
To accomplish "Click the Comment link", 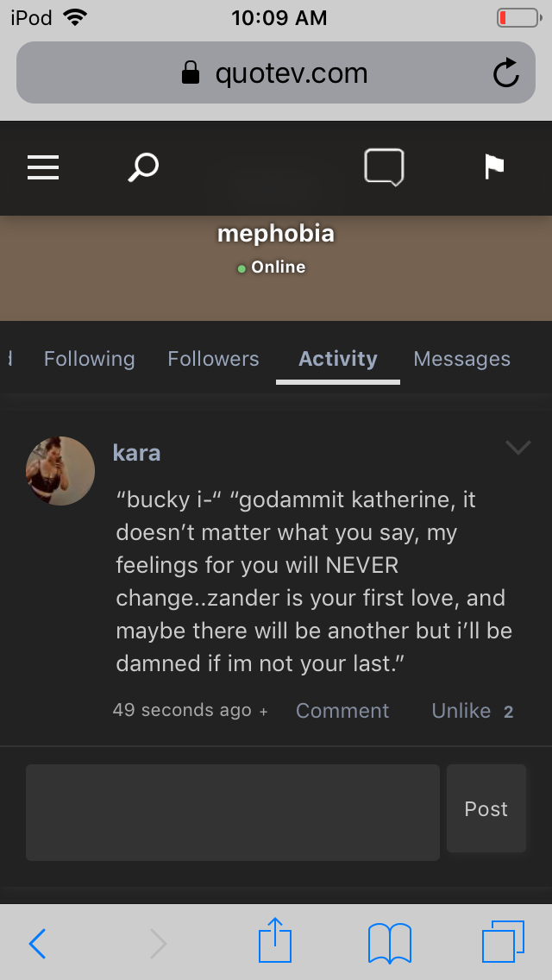I will point(342,711).
